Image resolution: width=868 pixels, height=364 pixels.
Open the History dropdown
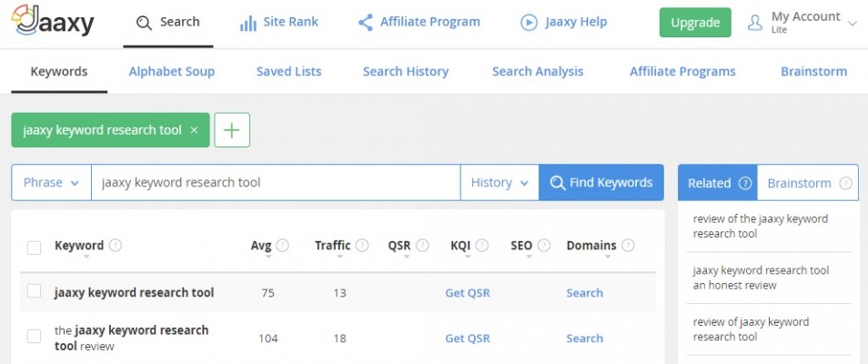500,182
